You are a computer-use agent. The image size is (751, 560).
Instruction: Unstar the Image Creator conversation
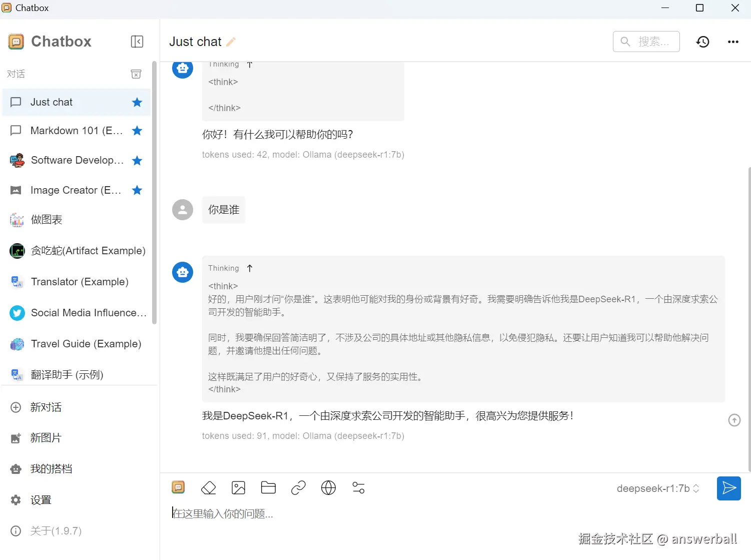click(x=137, y=190)
